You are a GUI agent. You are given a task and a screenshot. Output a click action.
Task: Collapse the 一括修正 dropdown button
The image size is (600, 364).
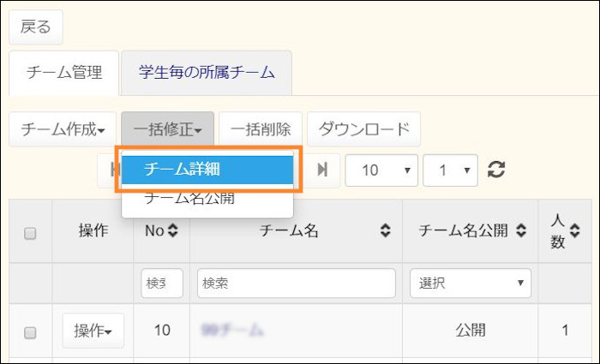pos(167,130)
